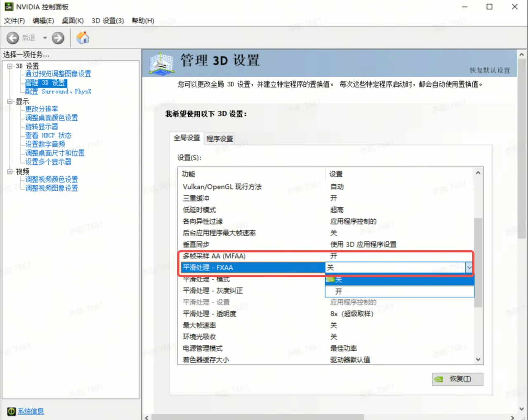Viewport: 528px width, 420px height.
Task: Click NVIDIA icon on 恢复 button
Action: [439, 379]
